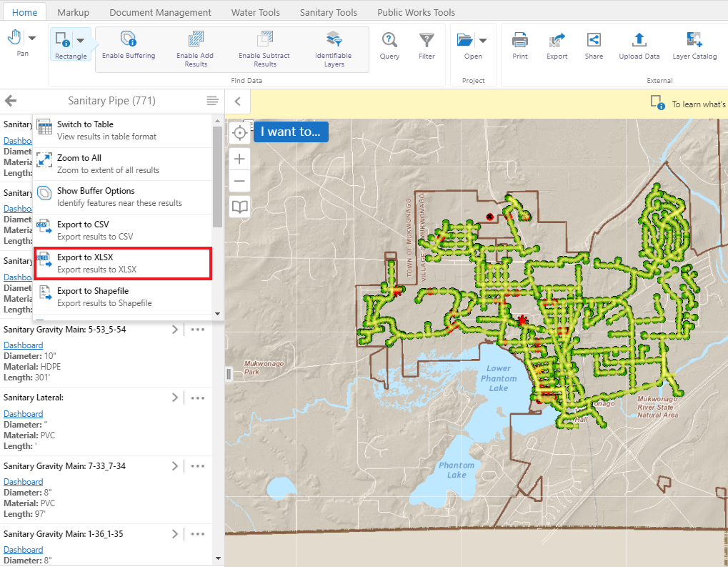Select result Sanitary Gravity Main: 7-33_7-34
728x567 pixels.
[64, 466]
